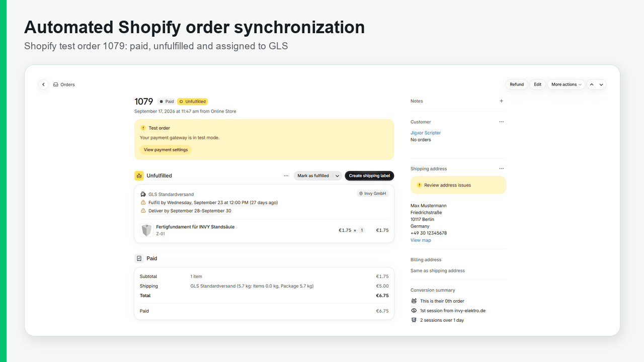The image size is (644, 362).
Task: Expand the Mark as fulfilled dropdown arrow
Action: [338, 176]
